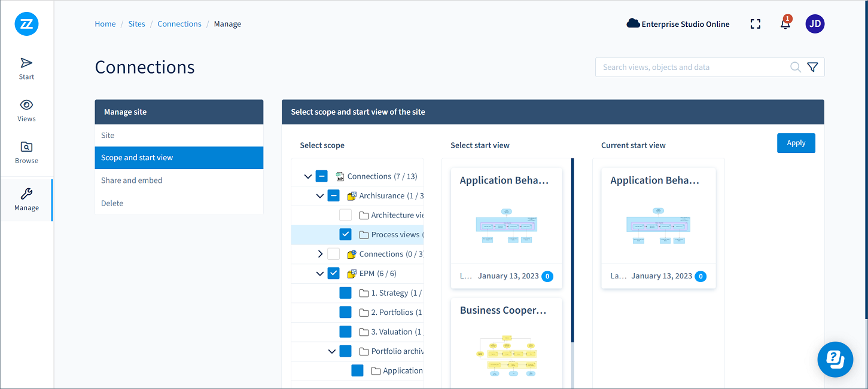Screen dimensions: 868x389
Task: Collapse the Portfolio archive folder
Action: pyautogui.click(x=332, y=351)
